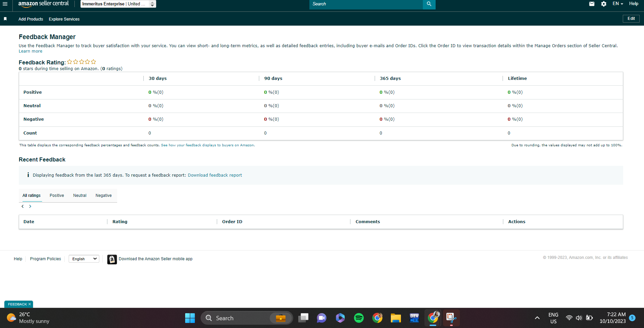The image size is (644, 328).
Task: Follow the Learn more link
Action: click(31, 51)
